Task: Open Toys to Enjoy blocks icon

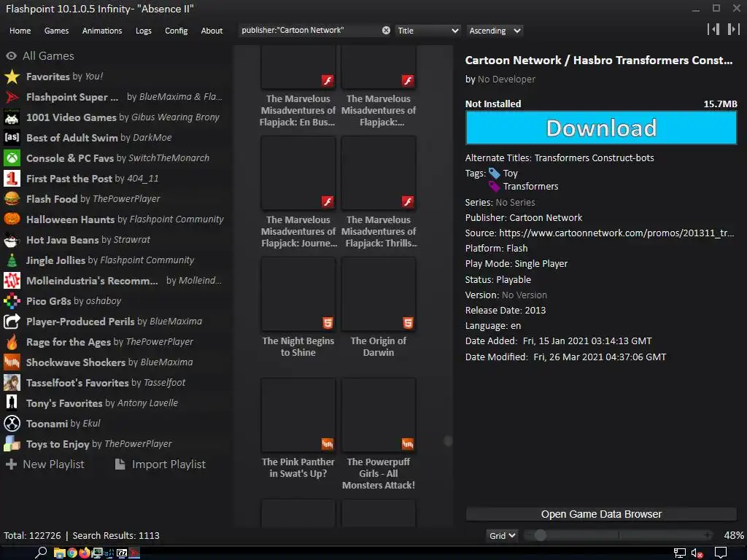Action: pyautogui.click(x=12, y=444)
